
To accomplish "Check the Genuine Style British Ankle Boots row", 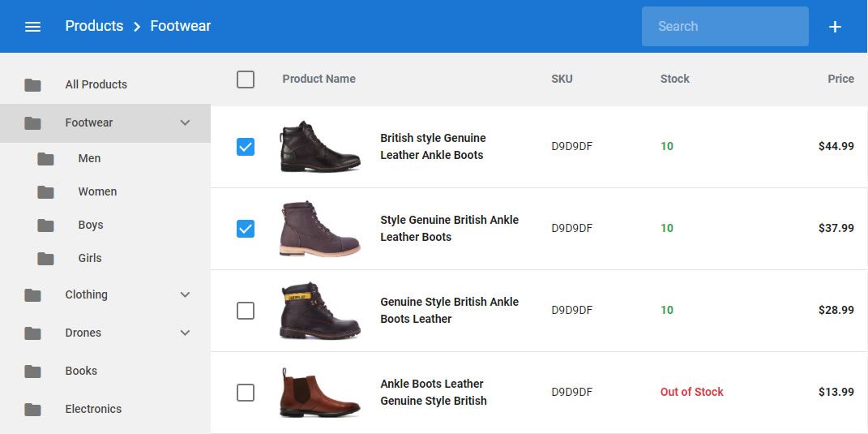I will point(246,311).
